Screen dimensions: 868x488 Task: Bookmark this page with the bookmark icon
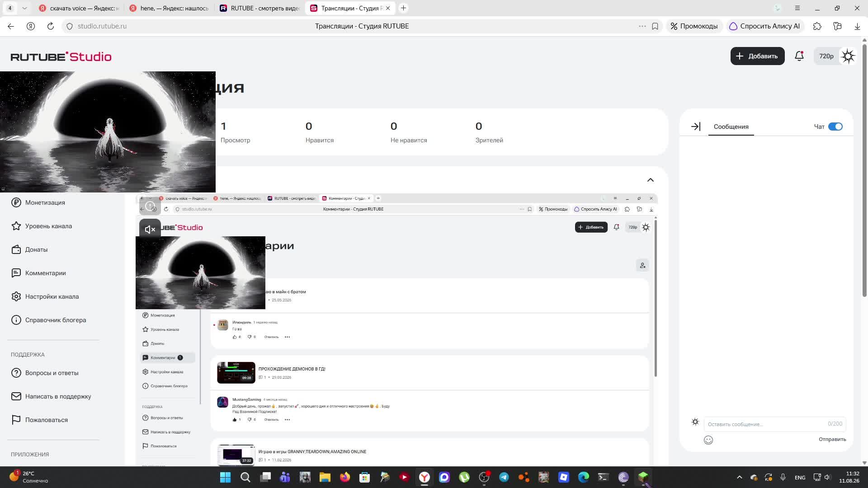coord(655,26)
